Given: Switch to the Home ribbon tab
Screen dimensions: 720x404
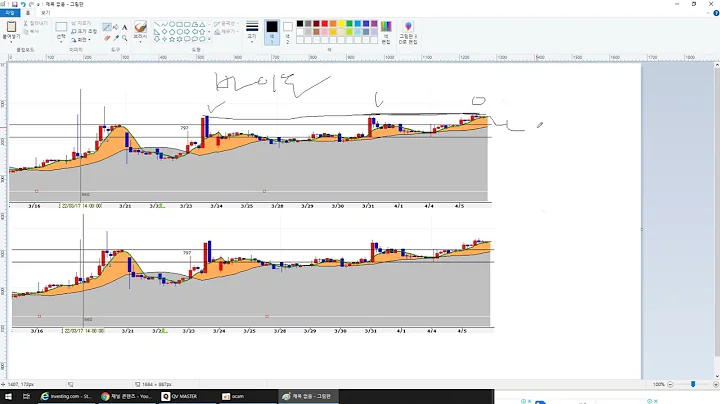Looking at the screenshot, I should pos(28,13).
